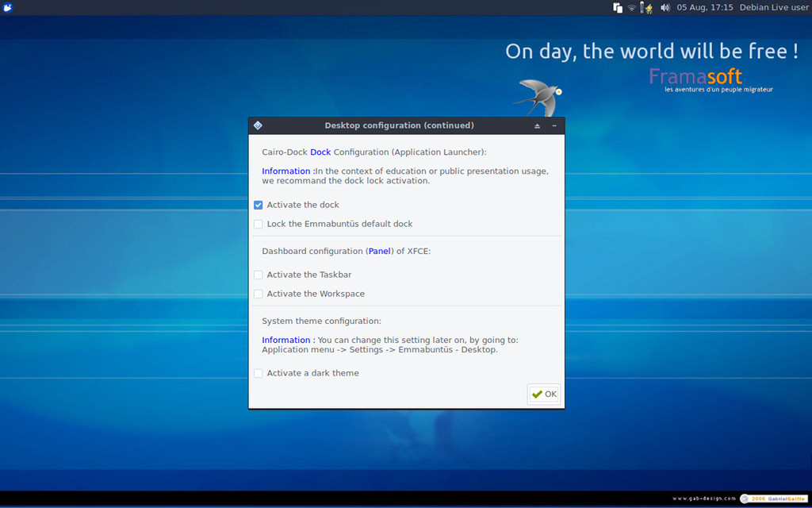Image resolution: width=812 pixels, height=508 pixels.
Task: Uncheck Activate the dock
Action: point(259,206)
